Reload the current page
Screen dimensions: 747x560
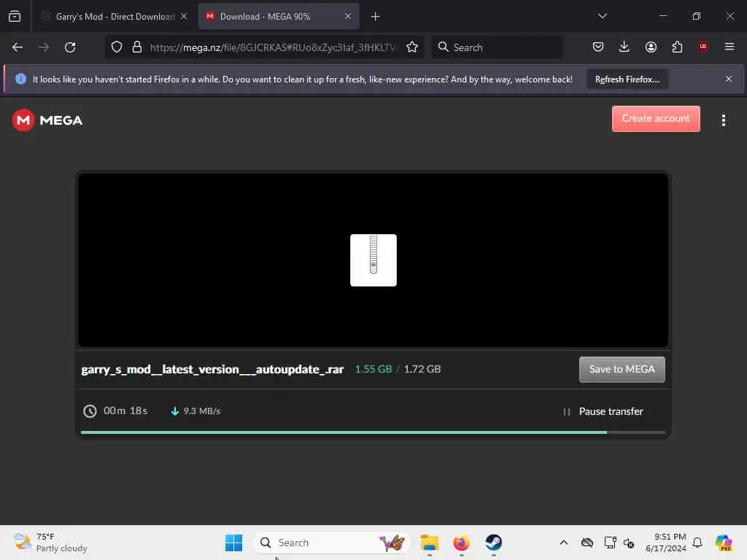(70, 47)
